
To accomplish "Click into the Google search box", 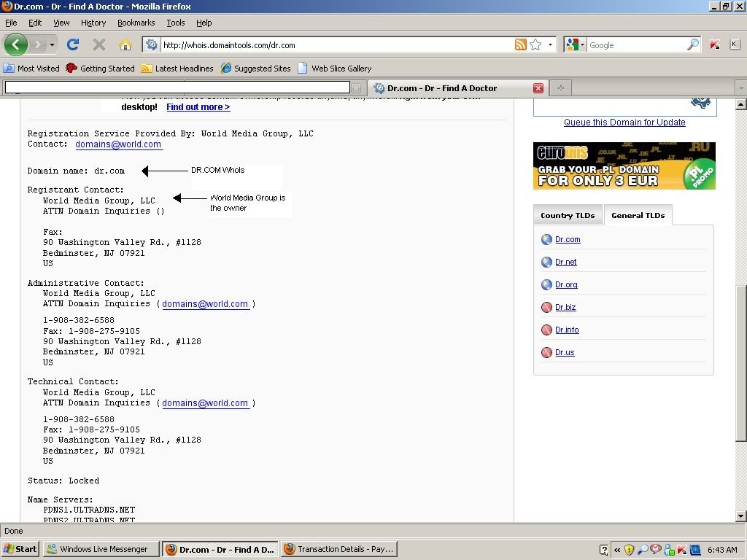I will coord(637,44).
